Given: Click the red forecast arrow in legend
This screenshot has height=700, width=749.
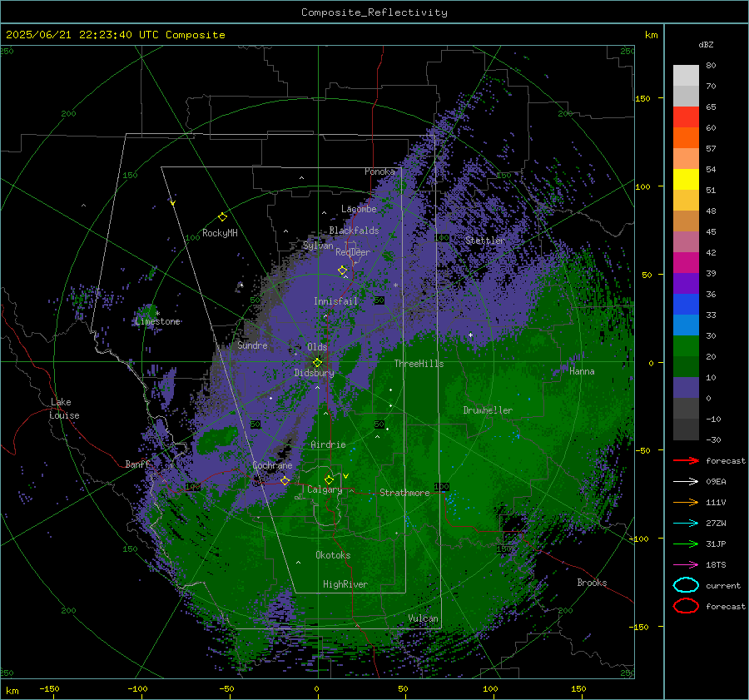Looking at the screenshot, I should click(x=686, y=460).
